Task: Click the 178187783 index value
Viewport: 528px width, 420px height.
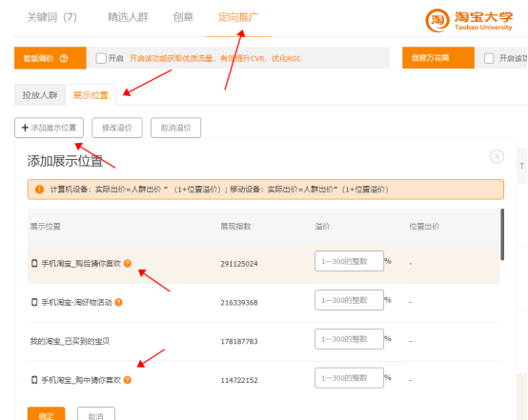Action: (x=239, y=342)
